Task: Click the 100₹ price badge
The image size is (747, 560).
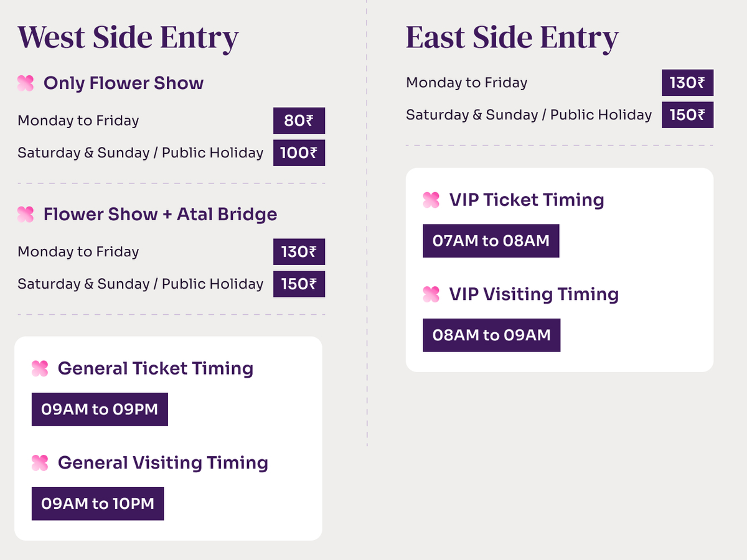Action: [x=299, y=153]
